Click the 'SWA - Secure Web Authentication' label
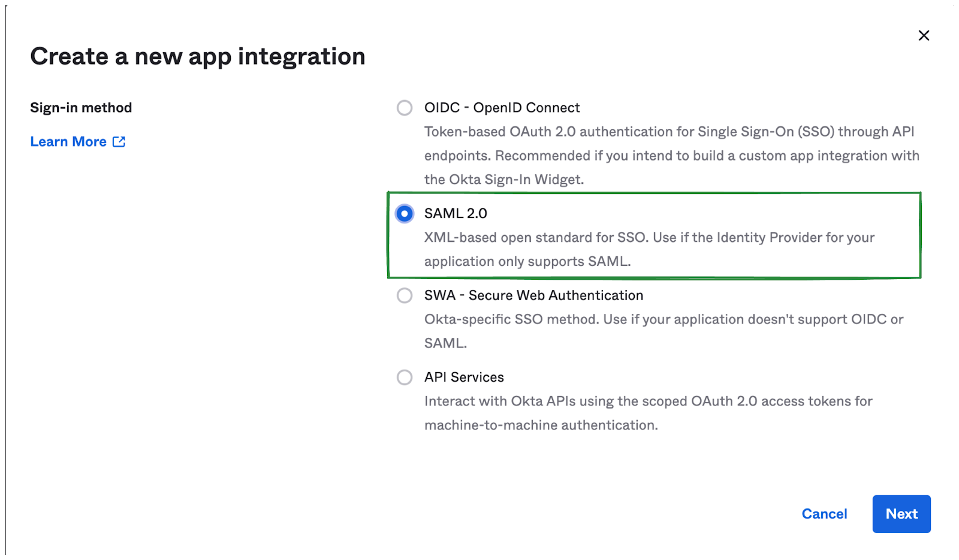The image size is (959, 560). (533, 295)
